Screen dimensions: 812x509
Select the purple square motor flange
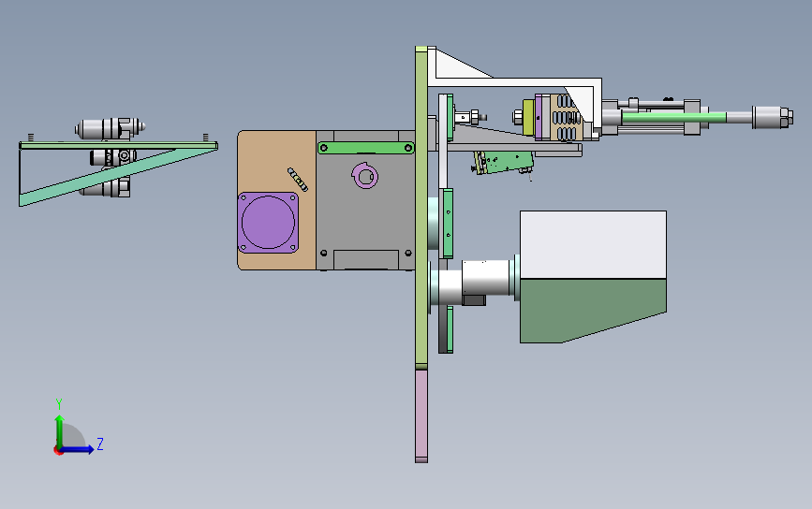pyautogui.click(x=268, y=223)
